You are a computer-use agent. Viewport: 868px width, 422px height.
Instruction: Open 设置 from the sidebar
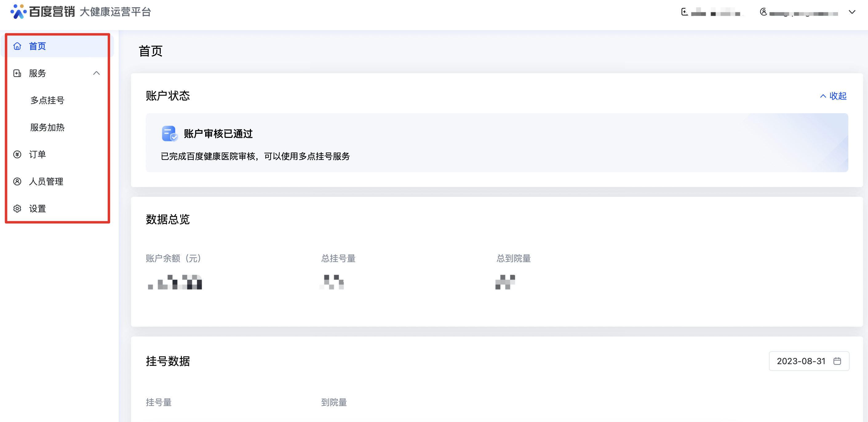click(x=38, y=209)
